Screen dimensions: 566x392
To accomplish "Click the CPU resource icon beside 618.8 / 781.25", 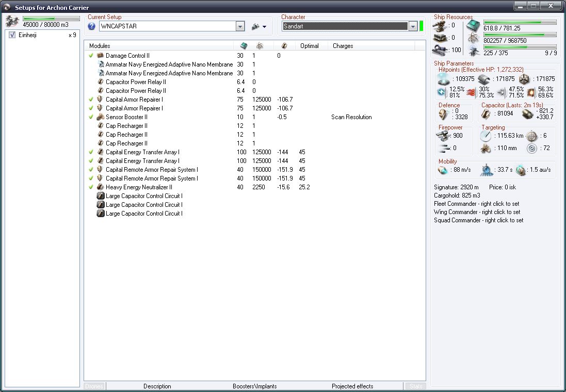I will click(473, 26).
